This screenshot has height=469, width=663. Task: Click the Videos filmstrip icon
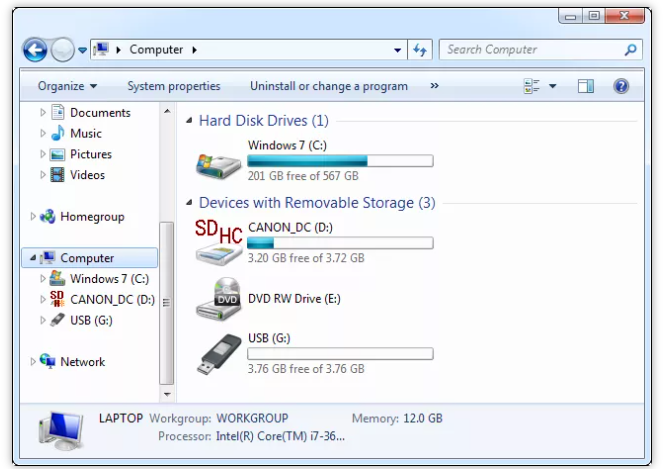pyautogui.click(x=58, y=175)
